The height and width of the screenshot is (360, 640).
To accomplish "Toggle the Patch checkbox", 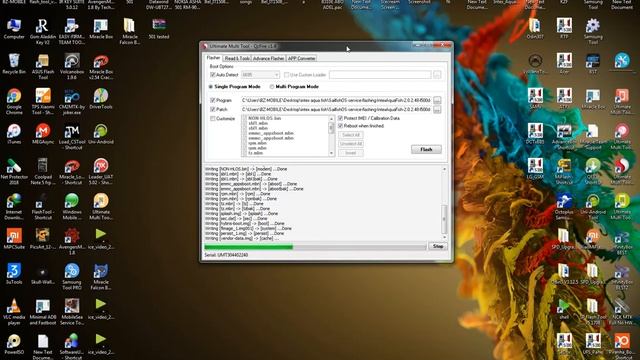I will point(213,109).
